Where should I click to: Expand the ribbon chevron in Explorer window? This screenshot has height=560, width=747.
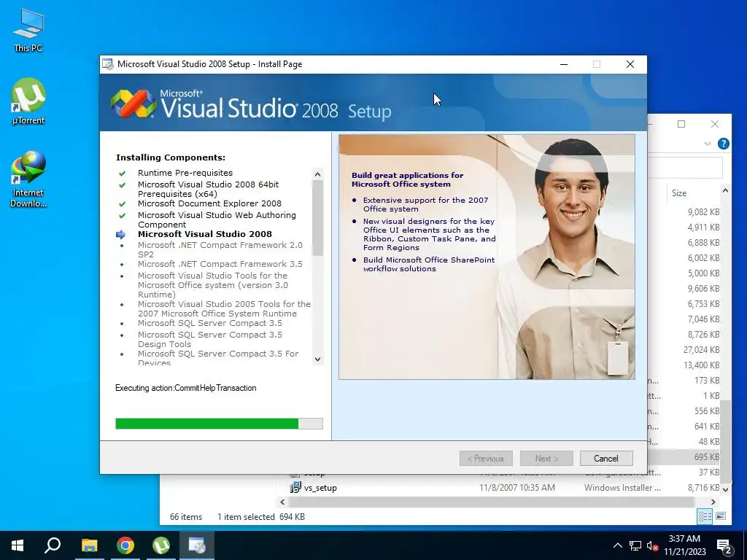pos(708,144)
